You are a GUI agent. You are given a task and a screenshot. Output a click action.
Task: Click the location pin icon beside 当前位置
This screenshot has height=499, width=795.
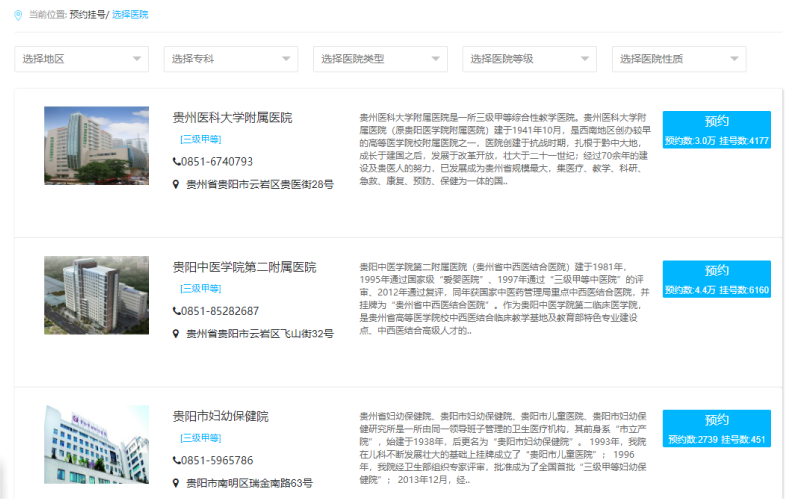[x=17, y=15]
